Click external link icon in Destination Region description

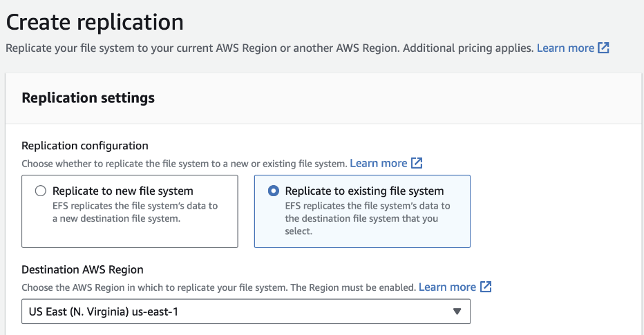point(486,287)
